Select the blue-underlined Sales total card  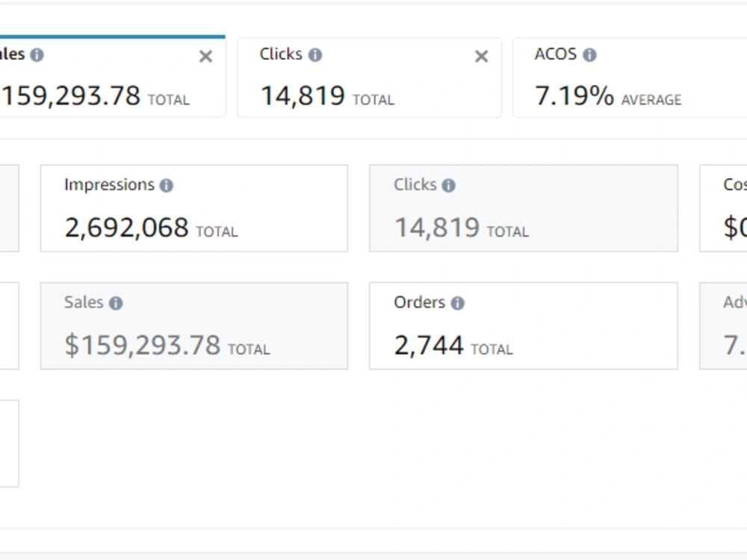coord(113,76)
